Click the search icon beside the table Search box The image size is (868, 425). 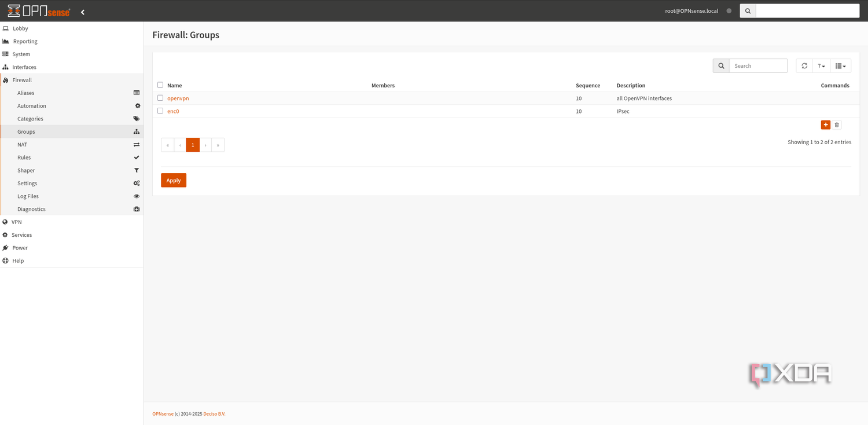[721, 66]
